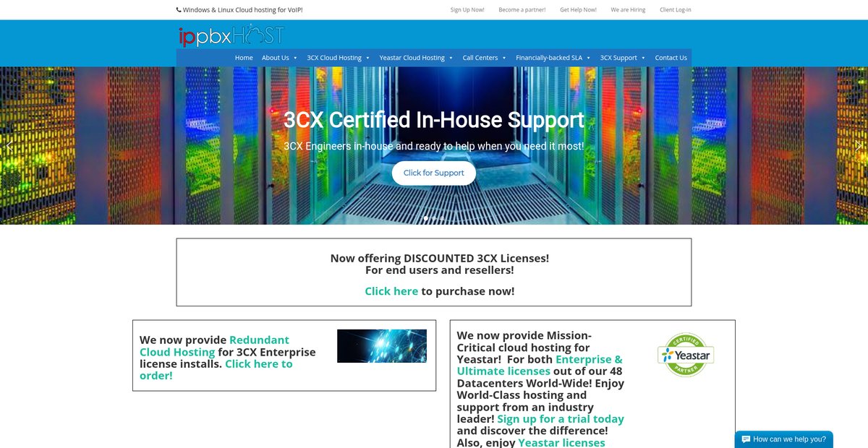This screenshot has width=868, height=448.
Task: Open Become a partner! link
Action: coord(522,10)
